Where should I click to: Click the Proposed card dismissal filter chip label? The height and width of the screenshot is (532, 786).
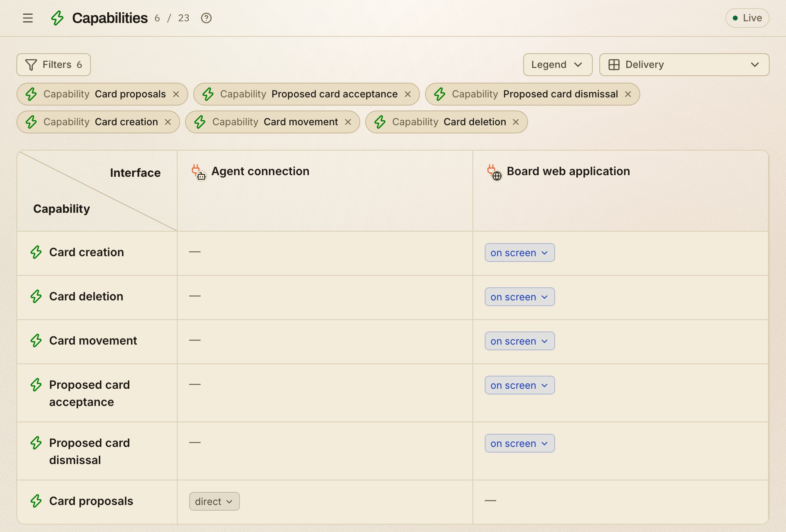pos(560,94)
